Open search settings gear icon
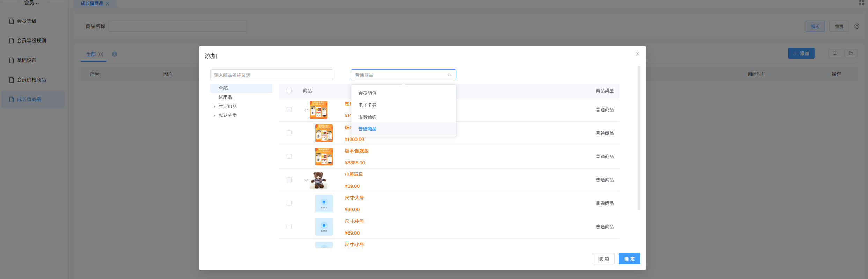 (x=857, y=26)
